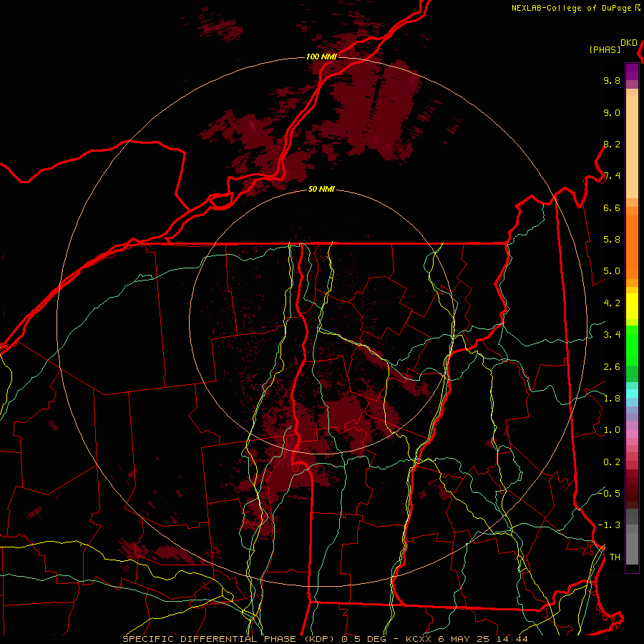Viewport: 644px width, 644px height.
Task: Click the DKD label above the color scale
Action: coord(629,43)
